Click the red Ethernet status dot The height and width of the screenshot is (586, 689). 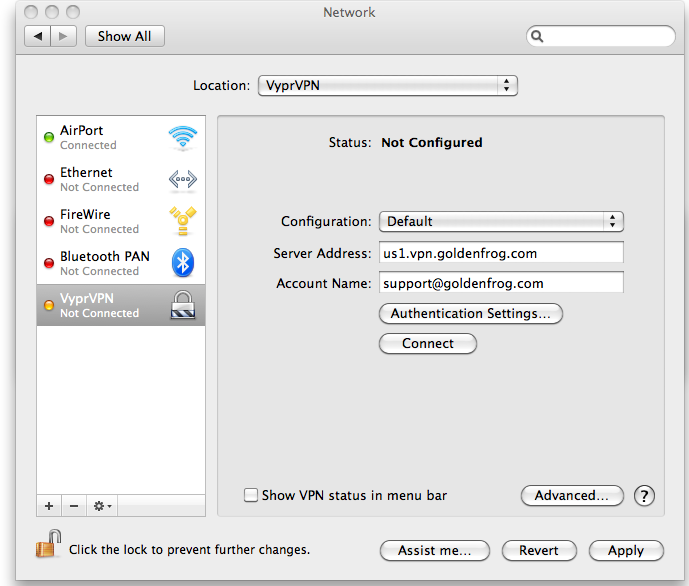pyautogui.click(x=49, y=179)
